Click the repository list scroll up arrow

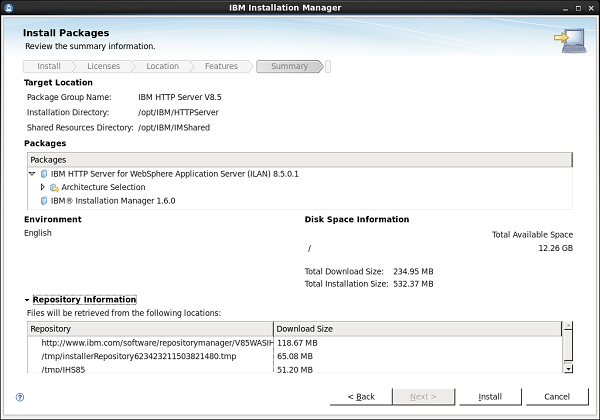(569, 326)
